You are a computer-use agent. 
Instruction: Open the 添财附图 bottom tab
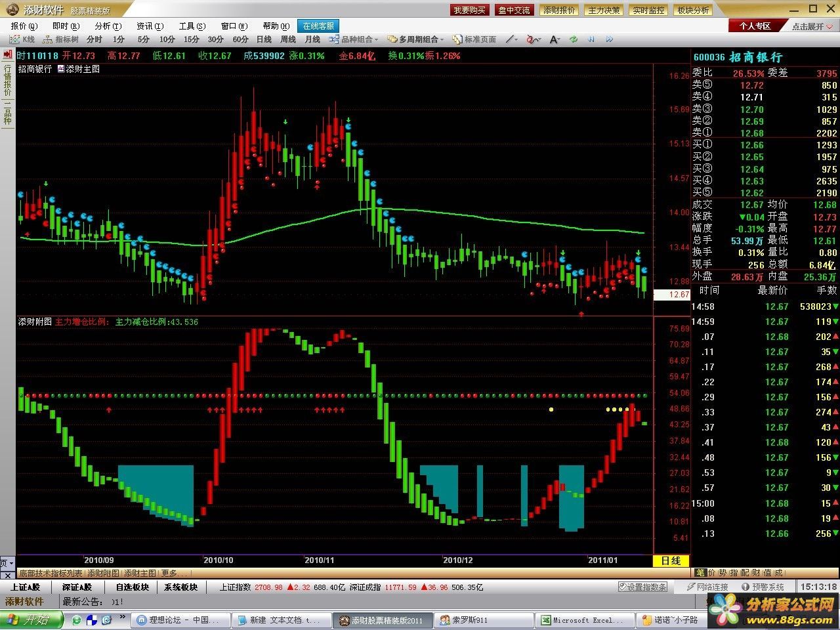[104, 573]
